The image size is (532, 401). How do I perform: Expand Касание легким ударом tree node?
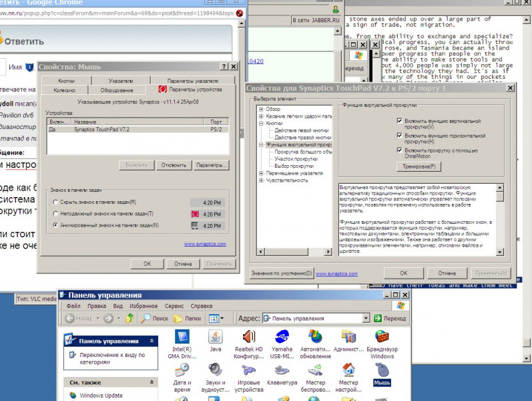(261, 116)
